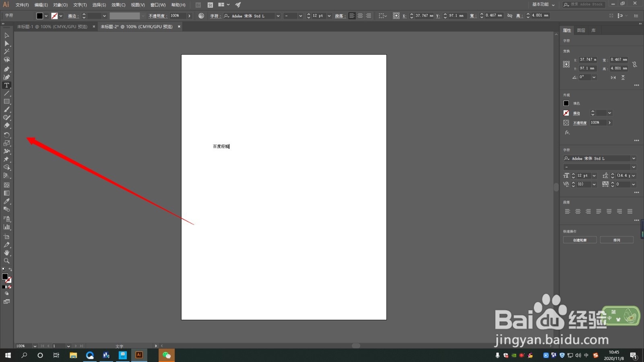Open the workspace switcher 基本功能 dropdown
Image resolution: width=644 pixels, height=362 pixels.
tap(543, 4)
